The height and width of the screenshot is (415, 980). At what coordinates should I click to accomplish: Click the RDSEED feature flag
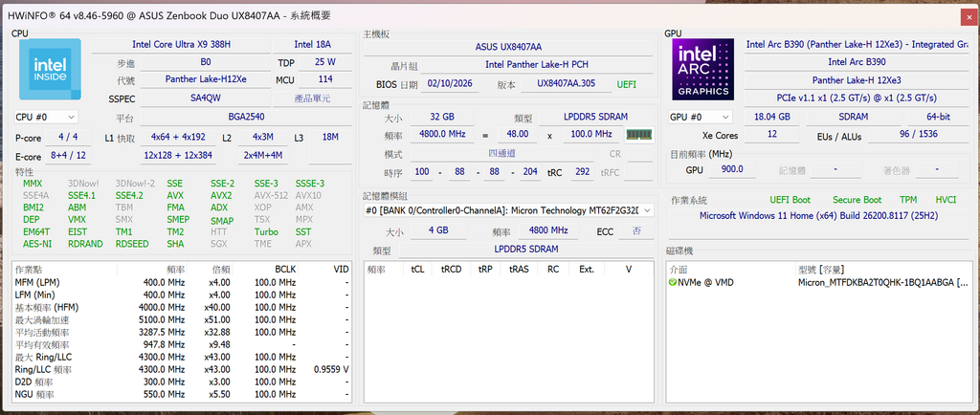(x=132, y=244)
